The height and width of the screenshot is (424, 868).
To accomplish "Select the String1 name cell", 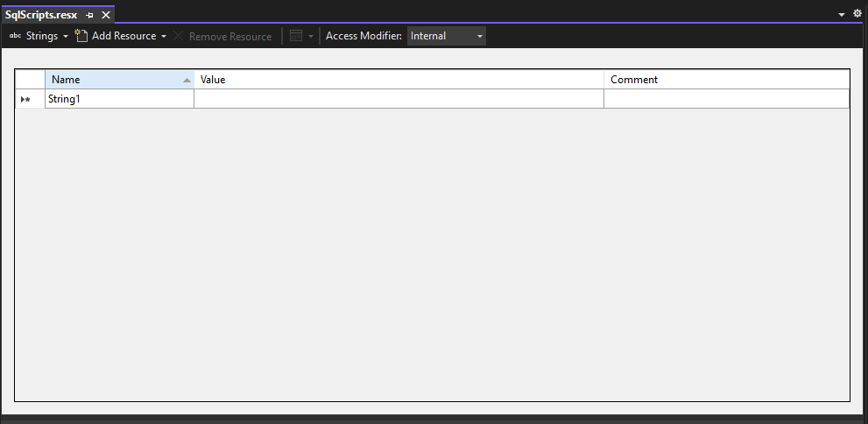I will click(x=120, y=99).
